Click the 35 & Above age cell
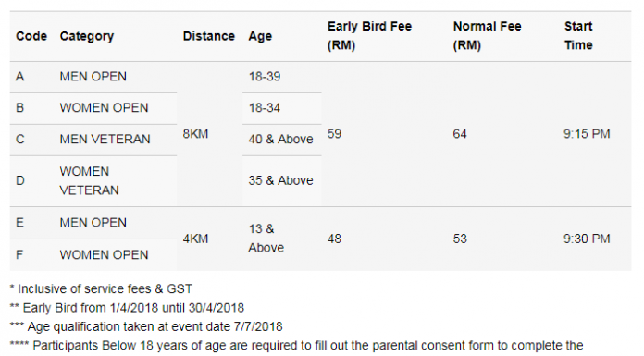 point(280,180)
